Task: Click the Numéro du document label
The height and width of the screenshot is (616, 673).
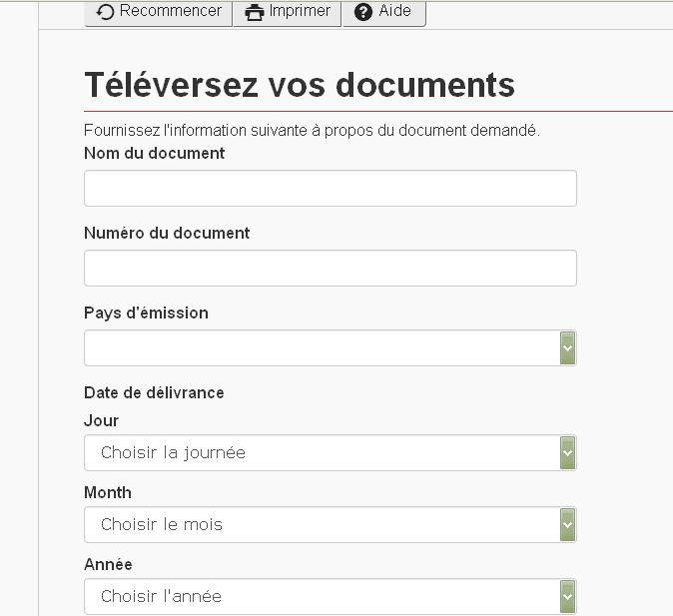Action: (167, 233)
